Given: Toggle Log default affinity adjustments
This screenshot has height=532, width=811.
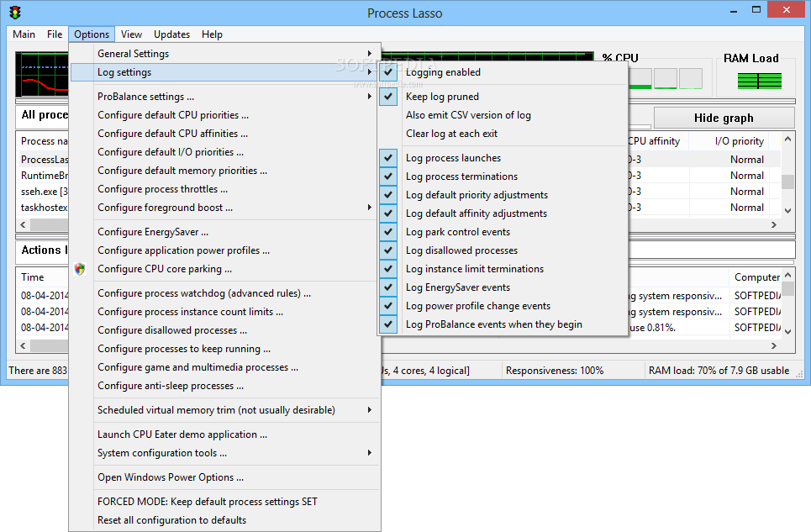Looking at the screenshot, I should point(388,213).
